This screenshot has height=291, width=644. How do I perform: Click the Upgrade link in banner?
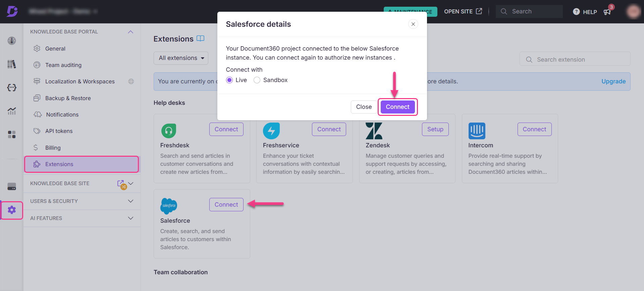(x=613, y=81)
